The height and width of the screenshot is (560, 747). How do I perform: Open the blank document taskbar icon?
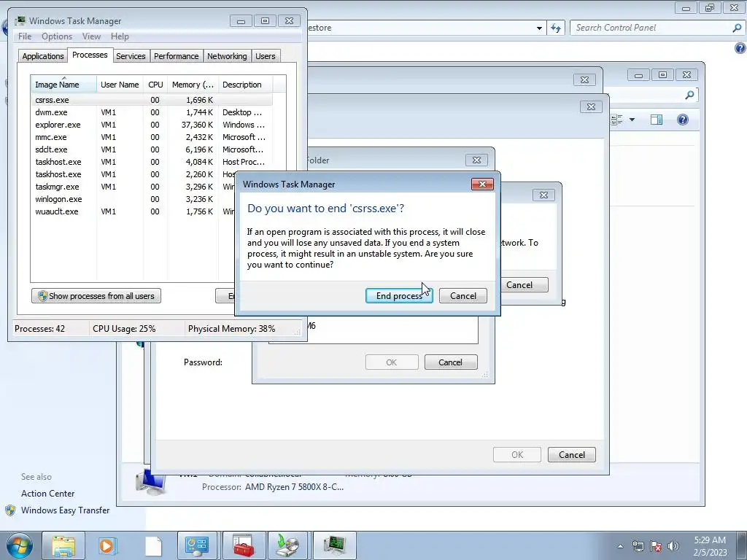pyautogui.click(x=153, y=545)
